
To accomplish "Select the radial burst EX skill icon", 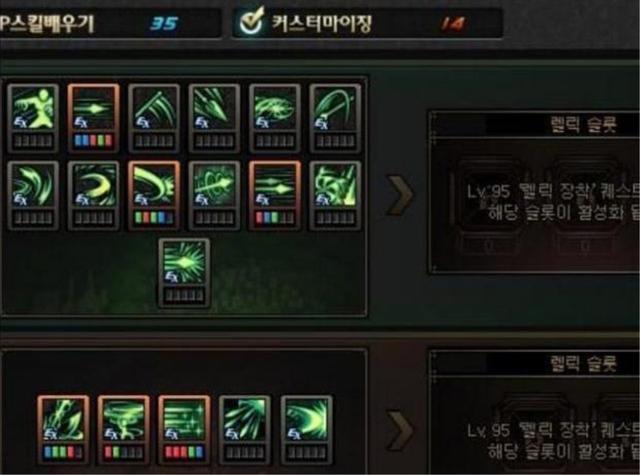I will tap(184, 263).
